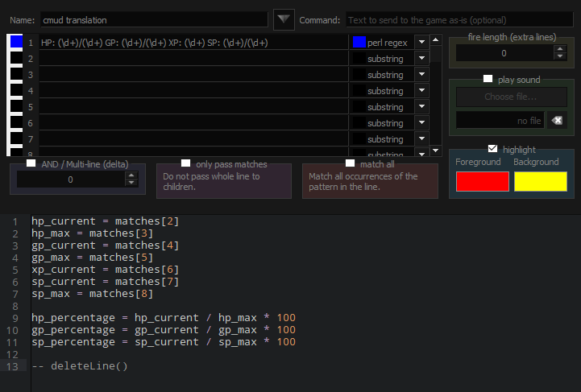Viewport: 581px width, 392px height.
Task: Click the blue color square beside perl regex
Action: tap(359, 42)
